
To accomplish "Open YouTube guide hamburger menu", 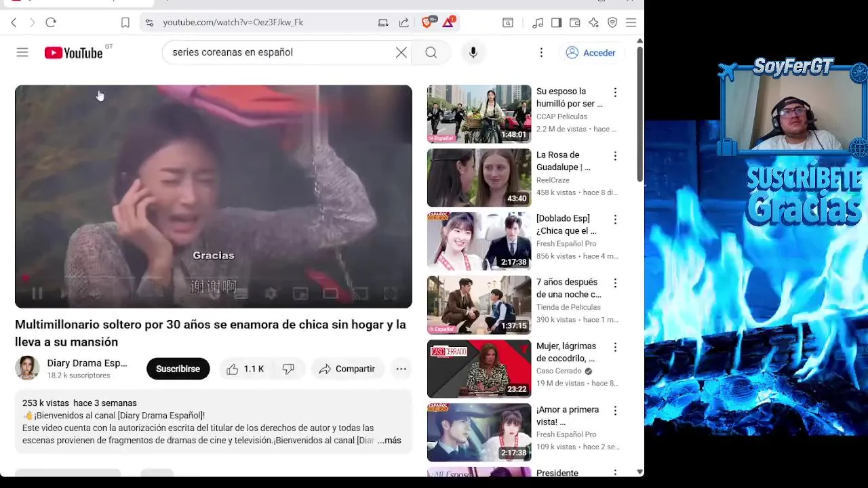I will tap(22, 52).
